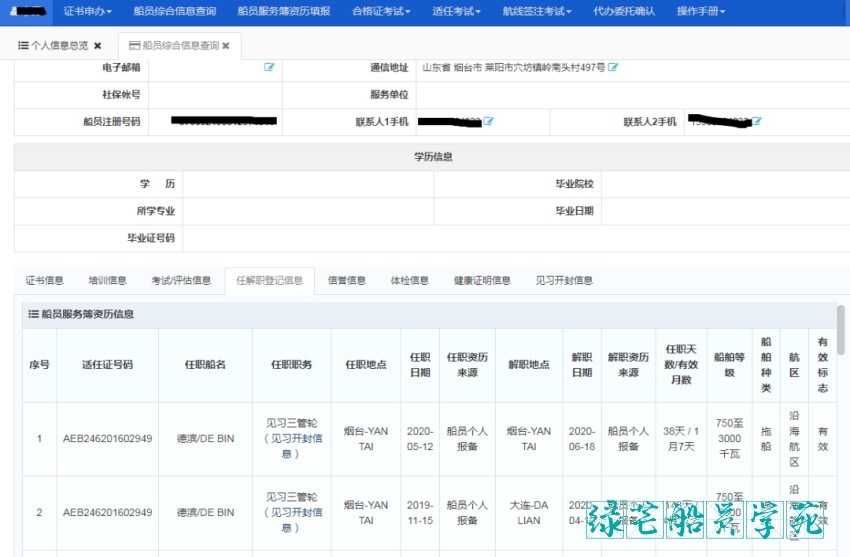Switch to the 健康证明信息 tab

tap(482, 280)
